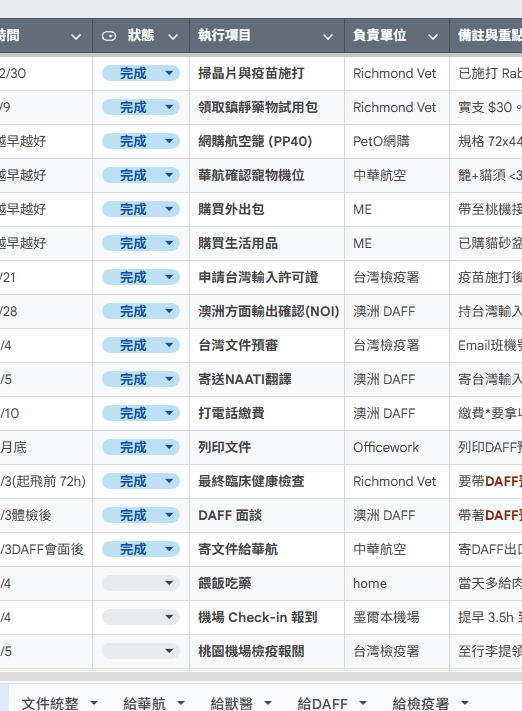
Task: Open the 給檢疫署 tab menu arrow
Action: point(465,703)
